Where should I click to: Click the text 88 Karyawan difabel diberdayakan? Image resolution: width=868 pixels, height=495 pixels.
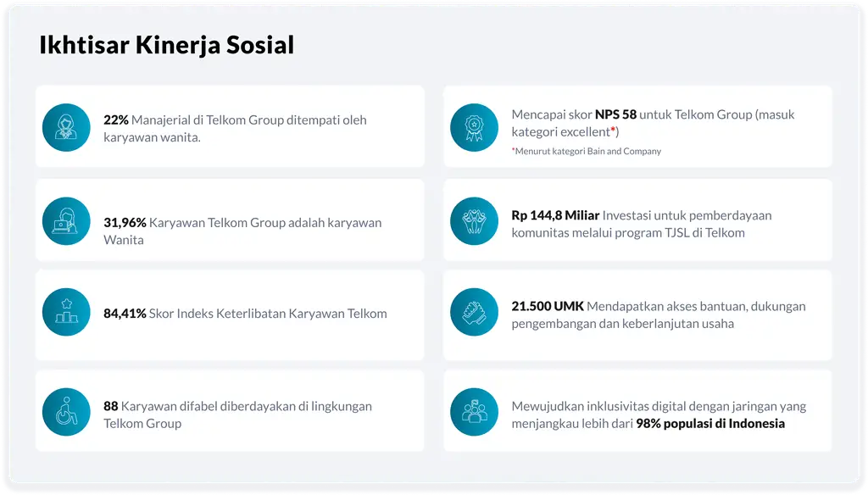(x=199, y=406)
